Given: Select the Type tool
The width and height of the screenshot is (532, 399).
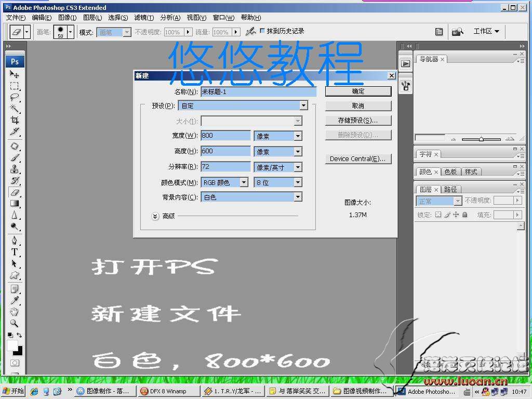Looking at the screenshot, I should 14,252.
